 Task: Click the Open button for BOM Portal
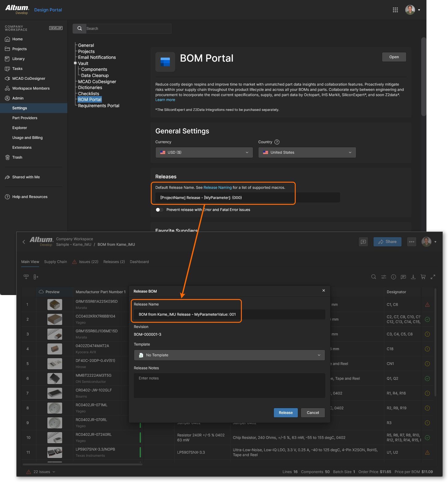(x=394, y=57)
